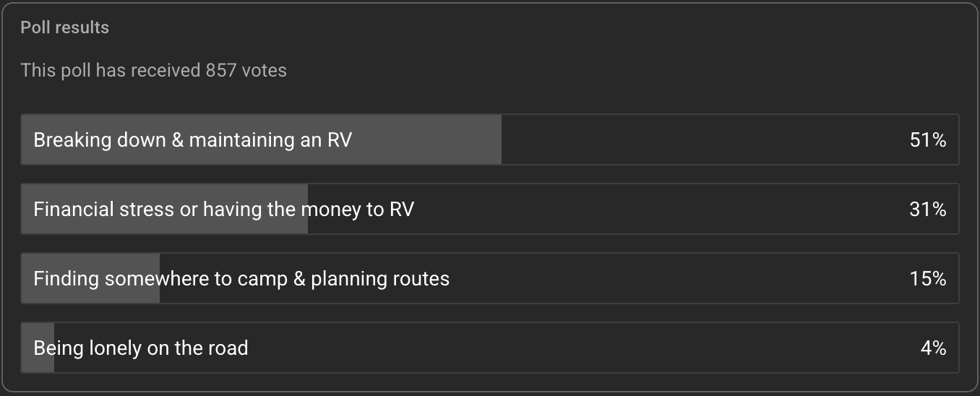
Task: Select the "Breaking down & maintaining an RV" option
Action: point(192,139)
